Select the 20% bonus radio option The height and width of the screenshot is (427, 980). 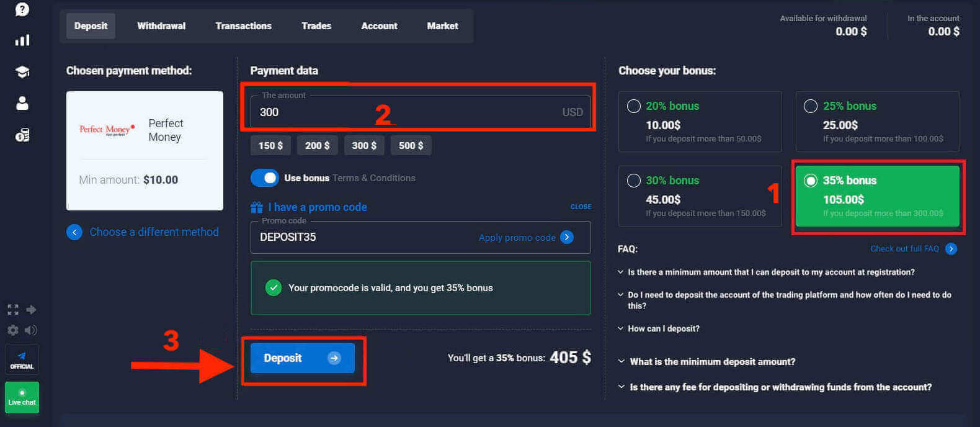pyautogui.click(x=634, y=106)
